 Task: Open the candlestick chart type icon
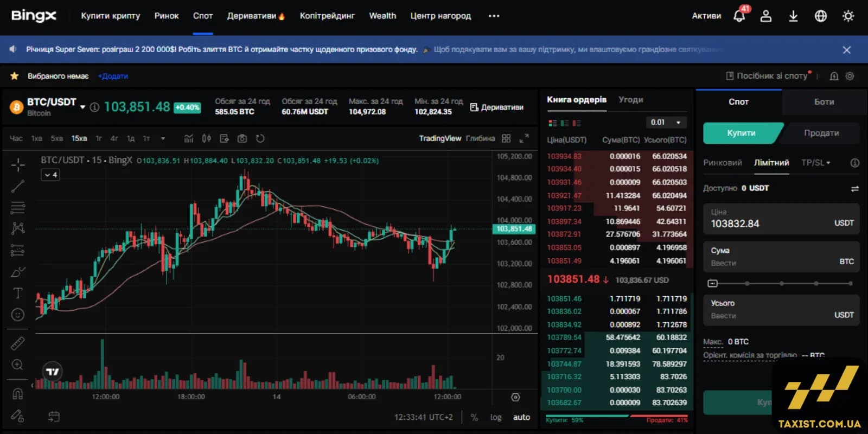pos(206,138)
